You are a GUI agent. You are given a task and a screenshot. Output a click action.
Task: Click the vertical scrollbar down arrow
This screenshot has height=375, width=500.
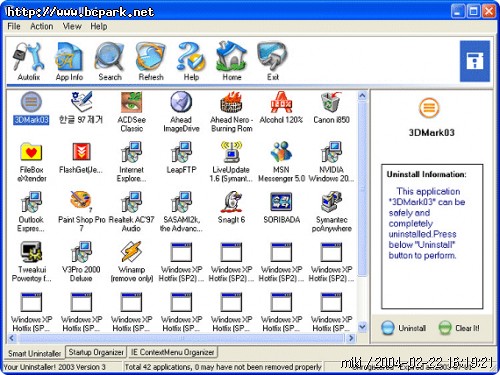point(363,327)
